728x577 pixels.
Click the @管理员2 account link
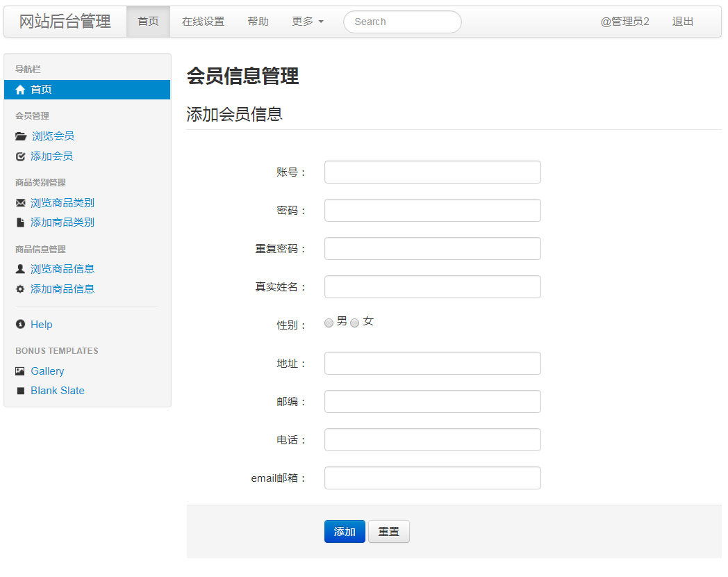pos(624,22)
